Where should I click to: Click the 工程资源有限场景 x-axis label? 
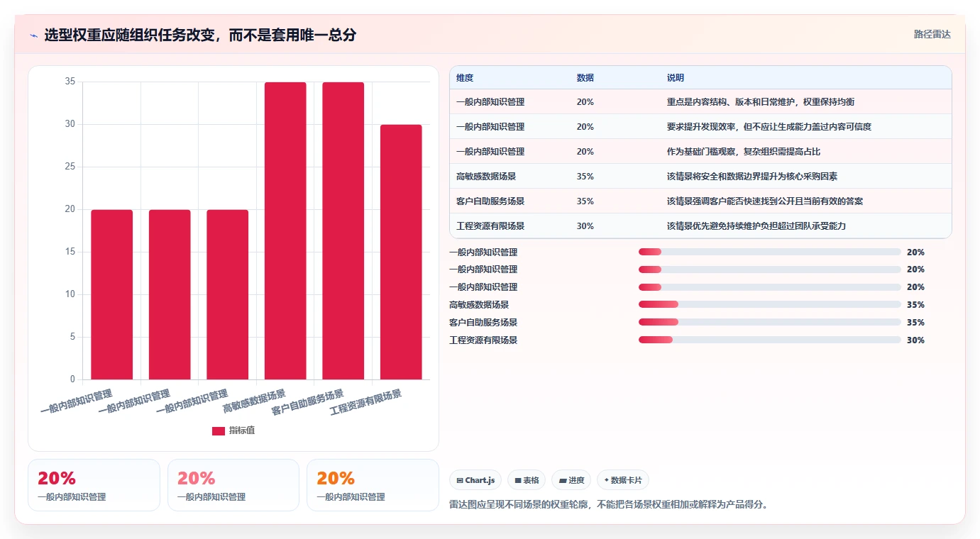click(365, 402)
